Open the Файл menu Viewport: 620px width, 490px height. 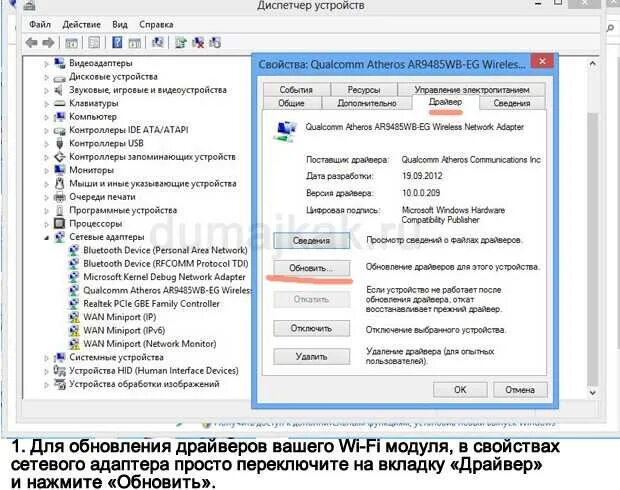pos(40,25)
